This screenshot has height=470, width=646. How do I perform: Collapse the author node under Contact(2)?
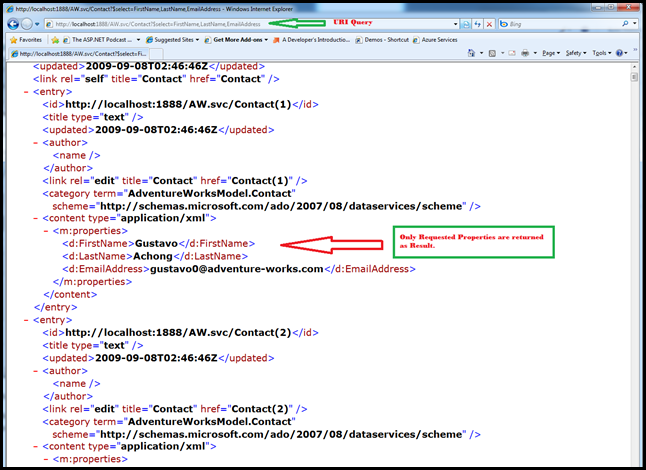pyautogui.click(x=35, y=371)
